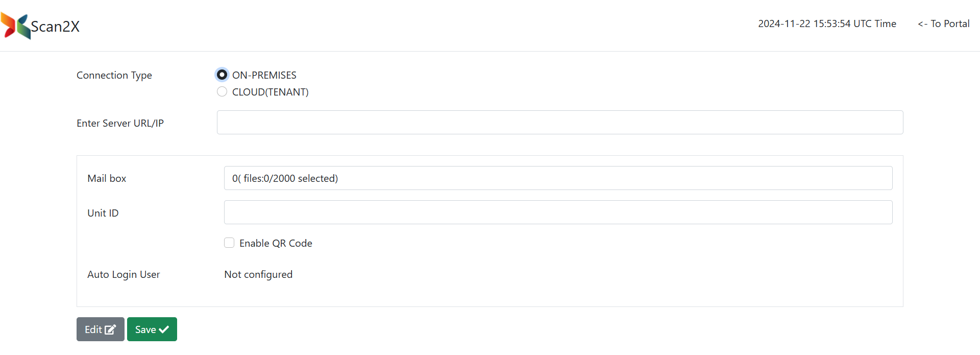This screenshot has height=355, width=980.
Task: Tick the Enable QR Code checkbox
Action: [229, 243]
